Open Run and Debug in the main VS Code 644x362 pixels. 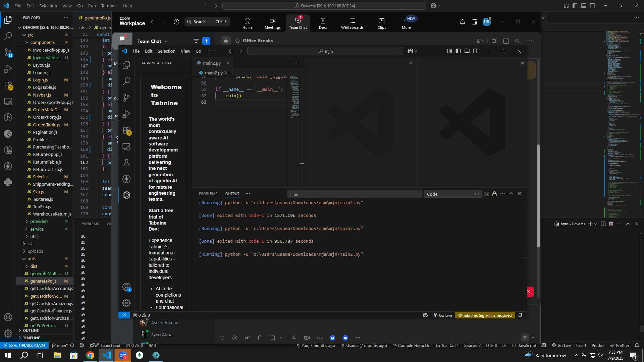point(8,69)
